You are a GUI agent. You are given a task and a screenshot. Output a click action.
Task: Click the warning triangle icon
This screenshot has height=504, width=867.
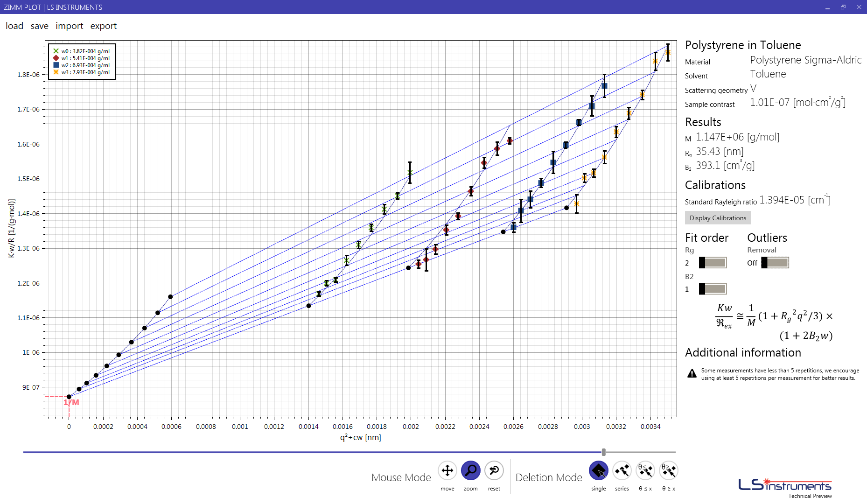tap(692, 374)
